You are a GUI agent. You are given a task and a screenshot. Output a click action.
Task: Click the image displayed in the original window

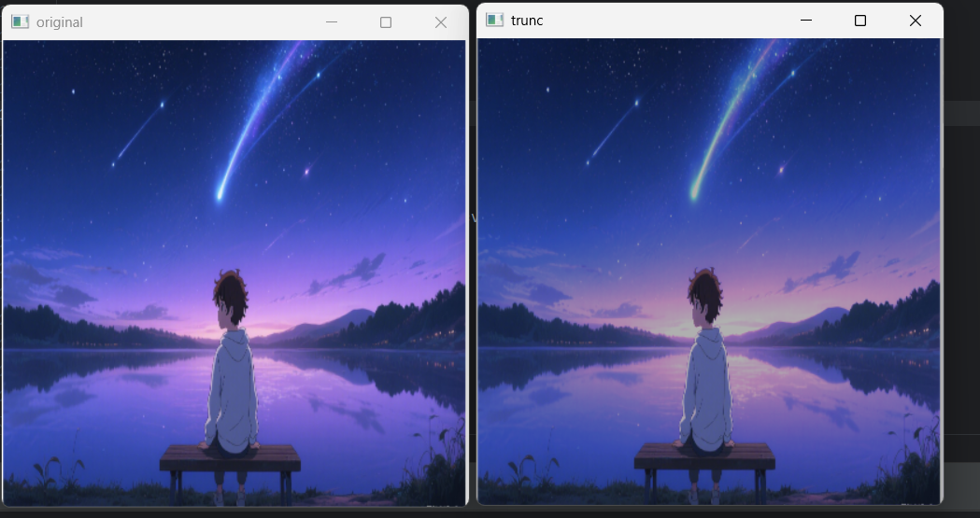point(234,273)
